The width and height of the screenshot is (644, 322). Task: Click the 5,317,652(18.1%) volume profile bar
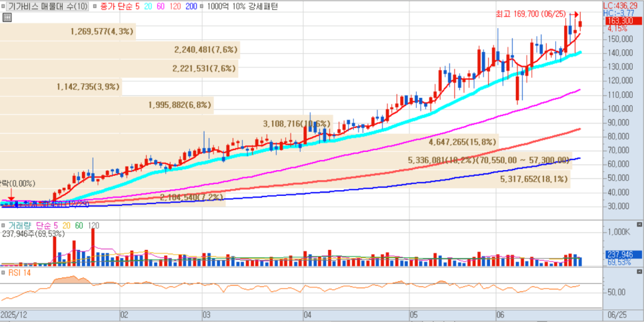pyautogui.click(x=285, y=179)
